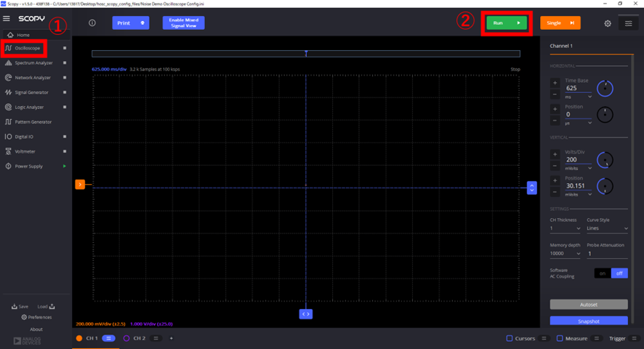Open the Curve Style dropdown
The height and width of the screenshot is (349, 644).
(x=607, y=228)
